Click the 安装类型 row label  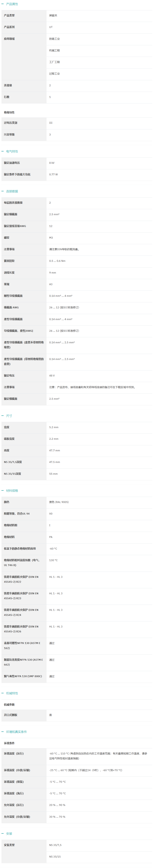coord(9,845)
